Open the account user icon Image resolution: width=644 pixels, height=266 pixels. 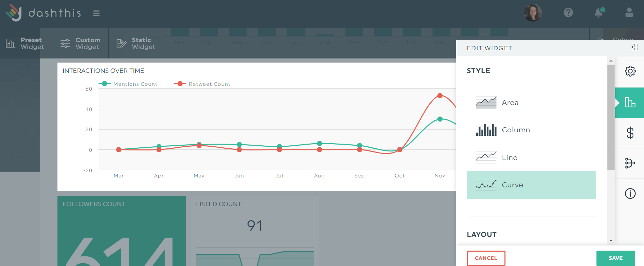629,13
